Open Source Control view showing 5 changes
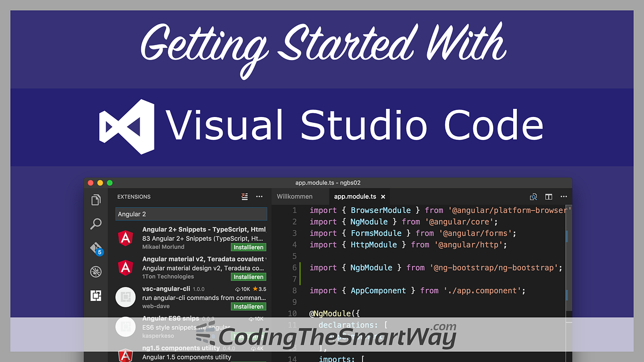Image resolution: width=644 pixels, height=362 pixels. (x=96, y=248)
